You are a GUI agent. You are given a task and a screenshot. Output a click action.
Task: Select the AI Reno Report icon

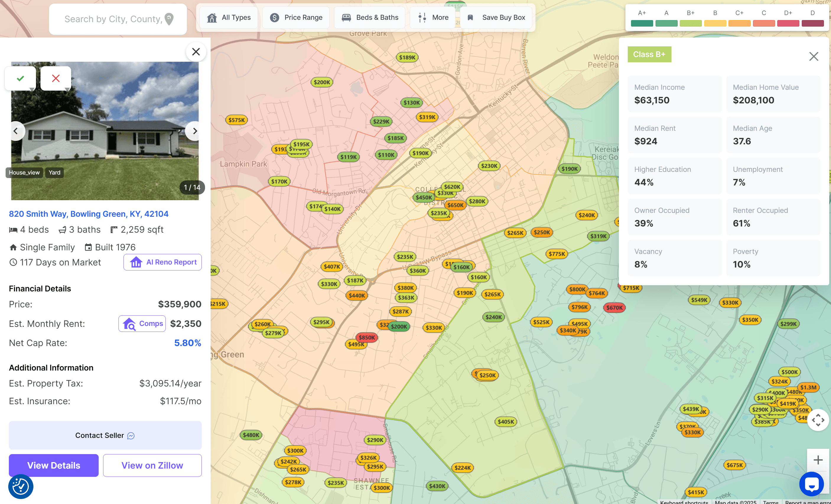[x=136, y=262]
